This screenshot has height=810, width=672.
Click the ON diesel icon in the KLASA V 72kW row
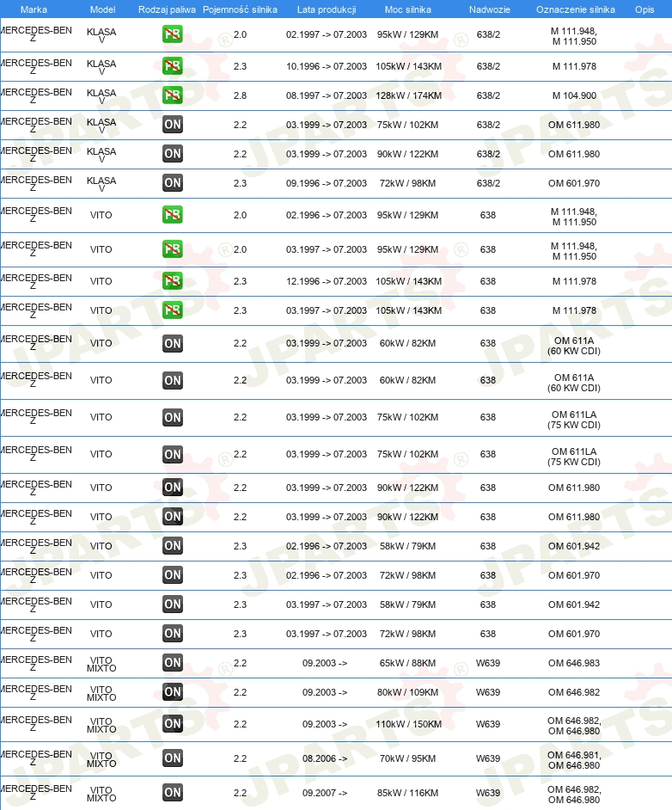tap(173, 183)
